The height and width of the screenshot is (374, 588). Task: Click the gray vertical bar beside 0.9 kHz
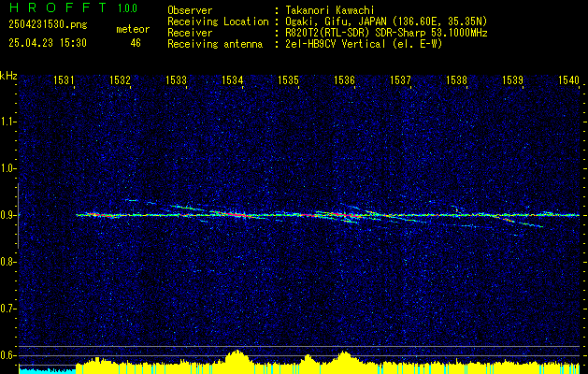(x=18, y=216)
